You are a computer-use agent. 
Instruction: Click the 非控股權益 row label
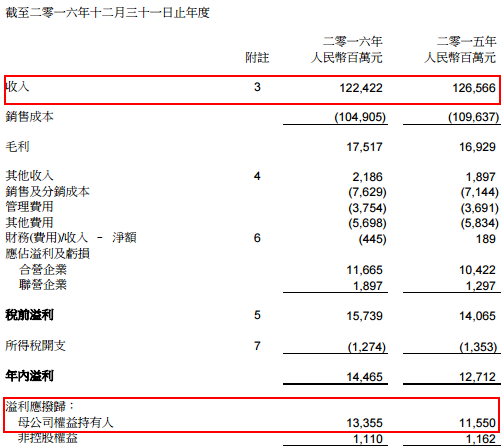coord(48,438)
